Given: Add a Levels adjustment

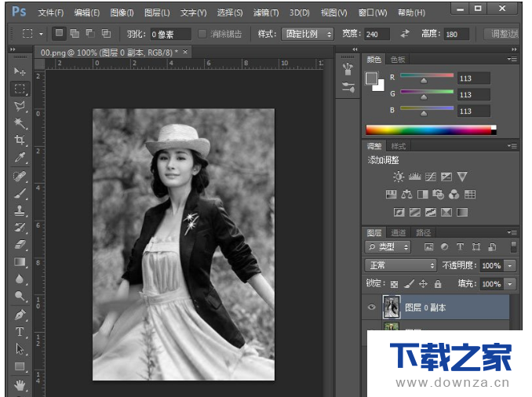Looking at the screenshot, I should coord(414,177).
